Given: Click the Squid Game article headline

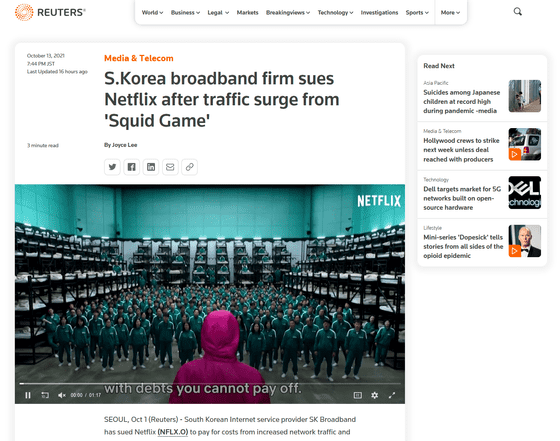Looking at the screenshot, I should coord(221,100).
